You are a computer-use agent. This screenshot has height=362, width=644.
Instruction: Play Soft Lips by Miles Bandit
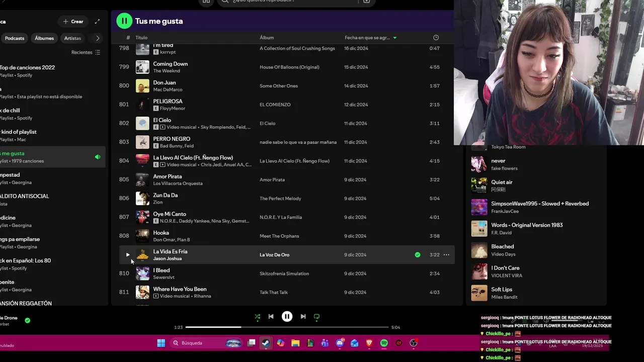pos(536,293)
